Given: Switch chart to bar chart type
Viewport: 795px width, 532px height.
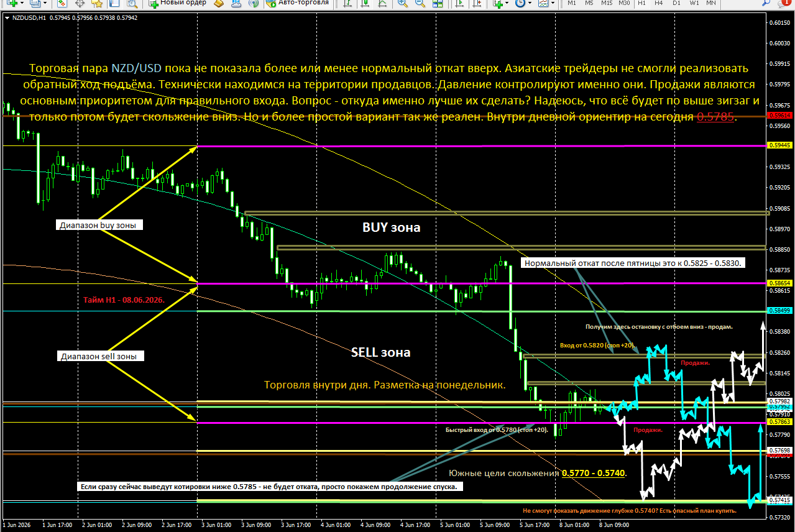Looking at the screenshot, I should (347, 3).
